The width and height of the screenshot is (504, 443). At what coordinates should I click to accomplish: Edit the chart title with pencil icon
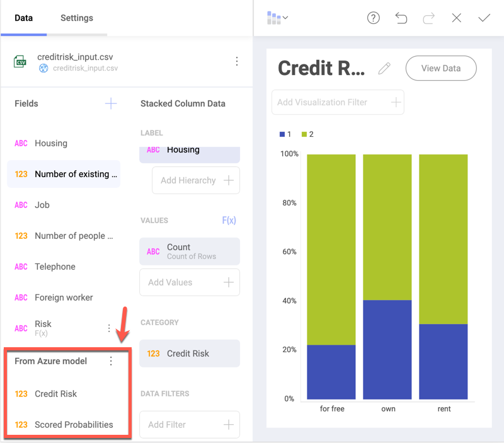click(384, 68)
